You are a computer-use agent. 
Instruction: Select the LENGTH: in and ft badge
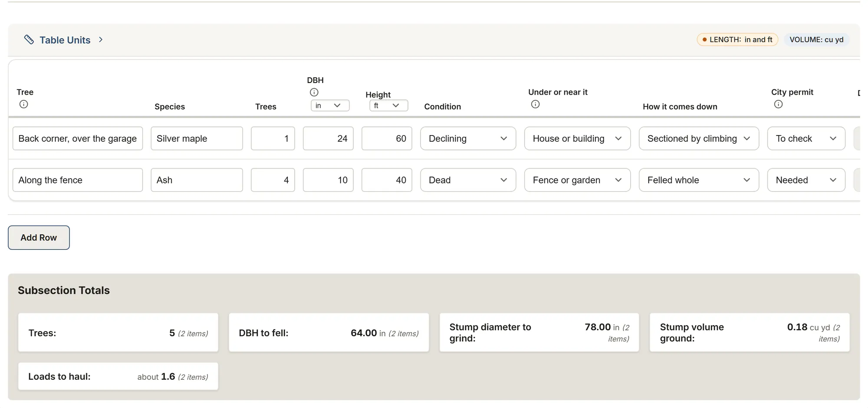(x=737, y=40)
